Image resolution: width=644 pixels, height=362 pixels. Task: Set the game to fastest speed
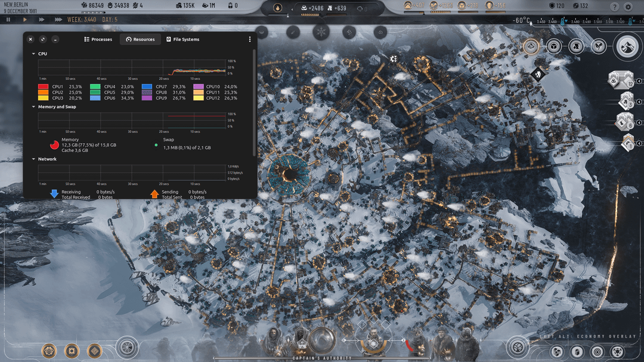[x=58, y=19]
